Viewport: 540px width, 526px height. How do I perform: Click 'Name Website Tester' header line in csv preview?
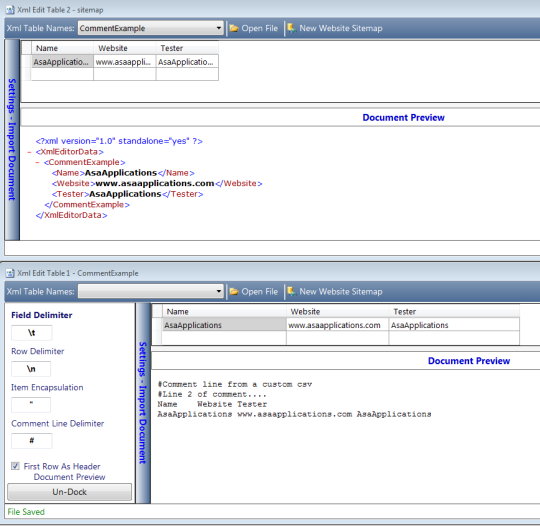tap(212, 404)
